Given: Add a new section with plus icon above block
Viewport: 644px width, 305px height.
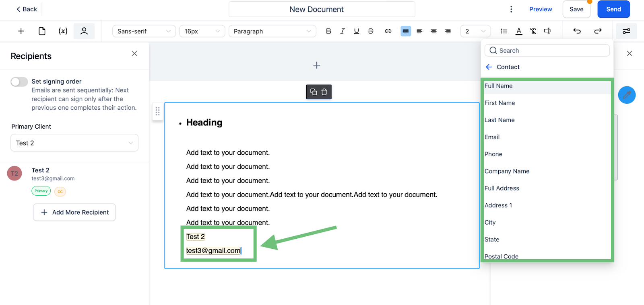Looking at the screenshot, I should point(317,65).
